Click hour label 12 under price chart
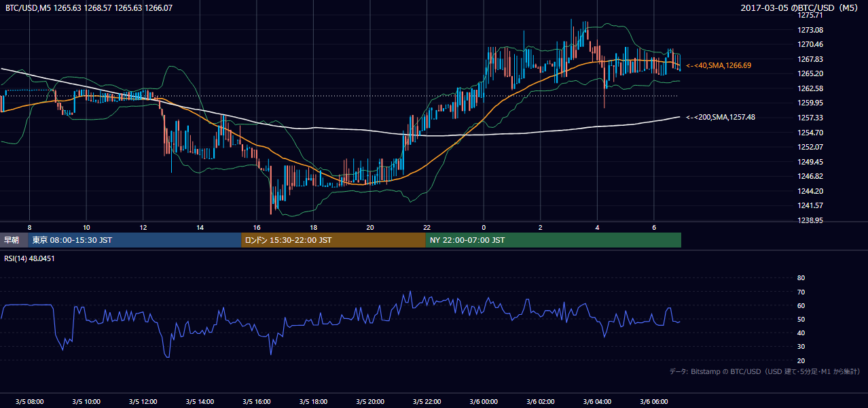Viewport: 868px width, 408px height. pos(143,226)
